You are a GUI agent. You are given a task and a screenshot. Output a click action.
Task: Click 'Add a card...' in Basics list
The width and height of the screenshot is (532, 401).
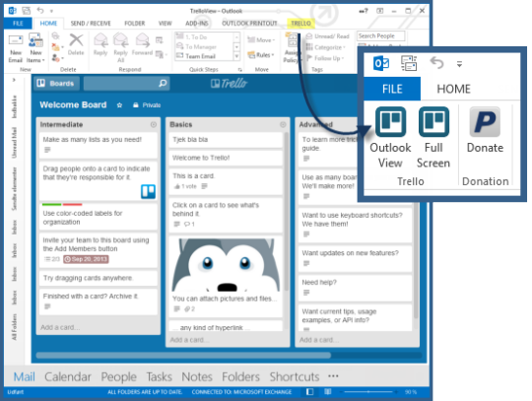point(189,340)
